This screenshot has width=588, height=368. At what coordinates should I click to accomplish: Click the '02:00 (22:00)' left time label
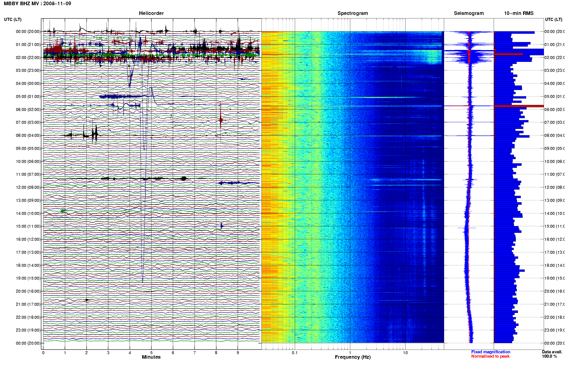28,58
